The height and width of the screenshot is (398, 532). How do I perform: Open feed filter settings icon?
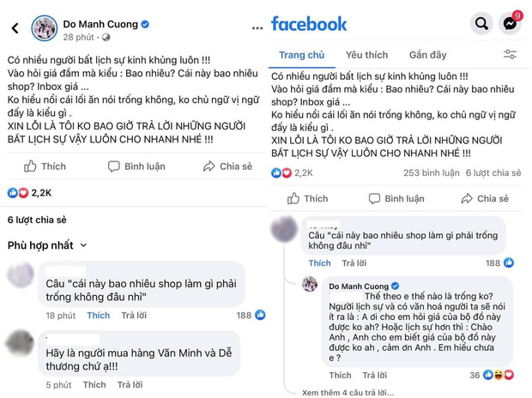[x=510, y=55]
